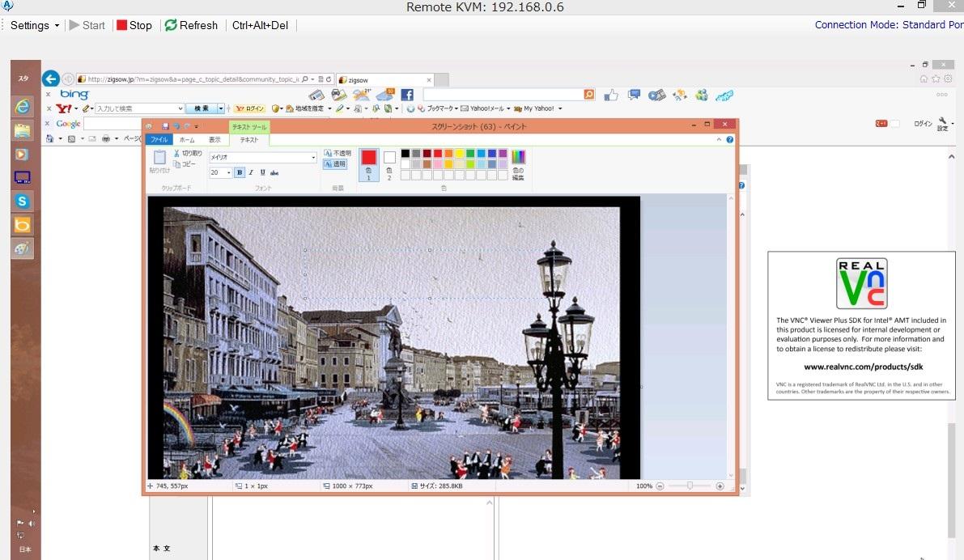
Task: Click the weather sun icon in Bing toolbar
Action: coord(362,95)
